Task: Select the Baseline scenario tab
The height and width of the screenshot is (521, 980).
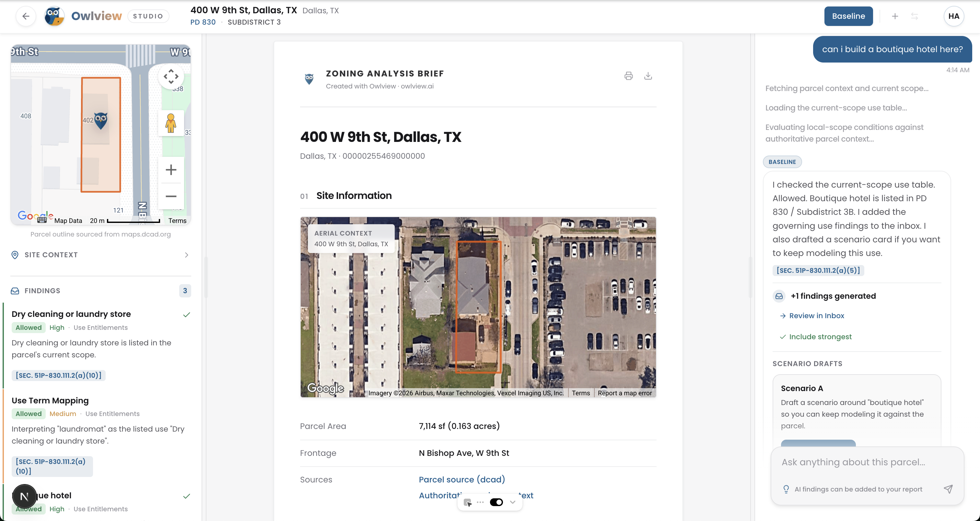Action: coord(848,16)
